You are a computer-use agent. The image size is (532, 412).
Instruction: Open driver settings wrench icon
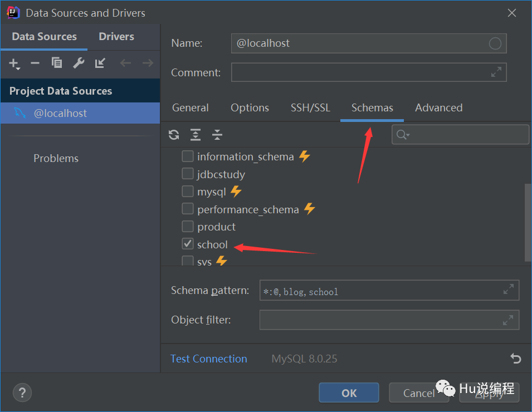(x=79, y=63)
